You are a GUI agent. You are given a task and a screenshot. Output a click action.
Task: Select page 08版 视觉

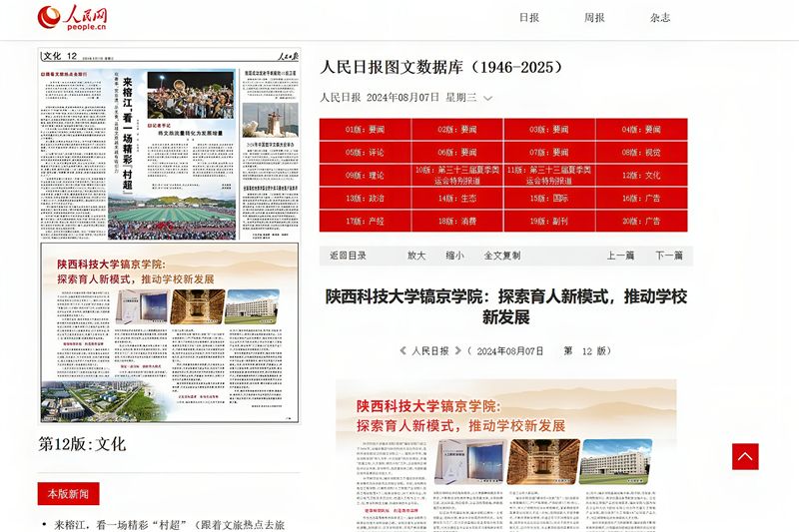coord(641,153)
